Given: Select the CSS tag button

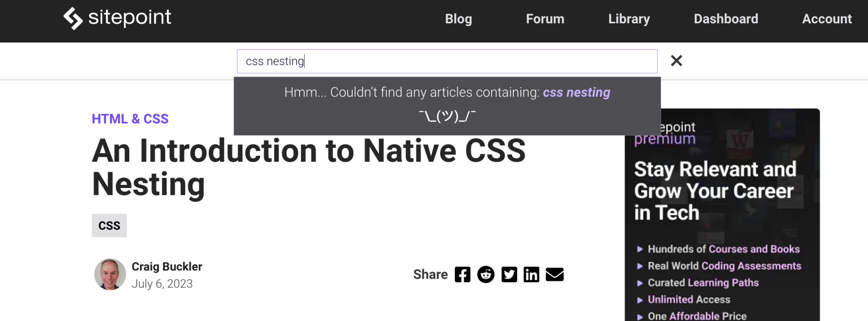Looking at the screenshot, I should (x=109, y=226).
